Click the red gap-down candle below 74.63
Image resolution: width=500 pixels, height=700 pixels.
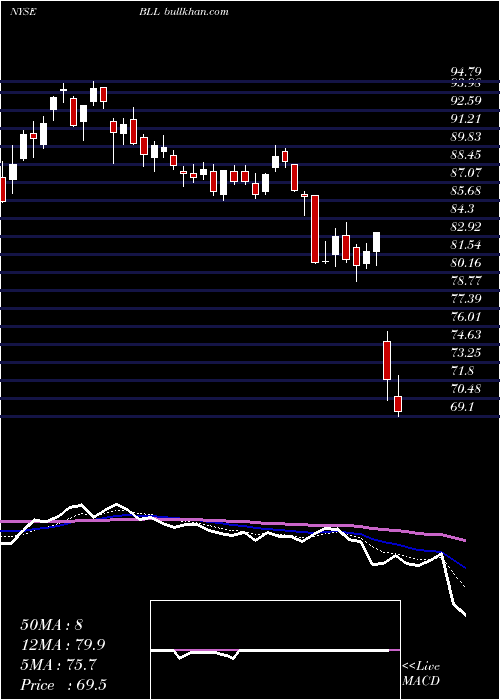click(387, 361)
